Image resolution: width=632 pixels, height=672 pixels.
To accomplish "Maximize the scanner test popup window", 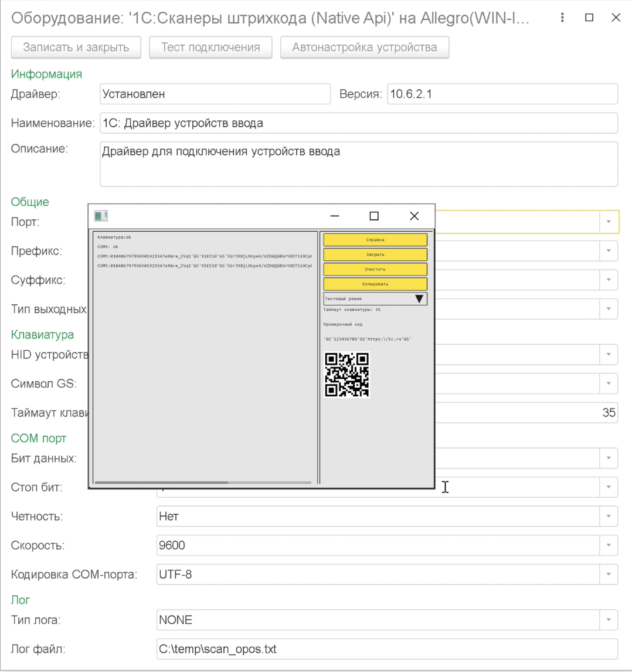I will [374, 216].
